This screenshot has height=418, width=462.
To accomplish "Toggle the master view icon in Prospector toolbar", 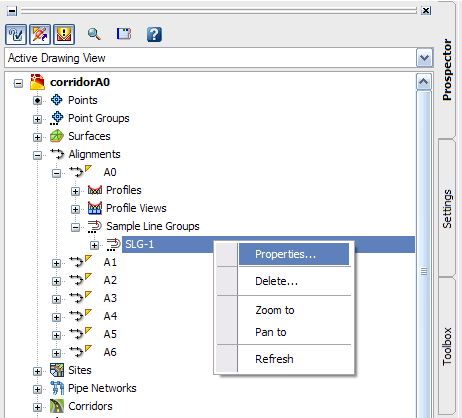I will click(x=16, y=34).
